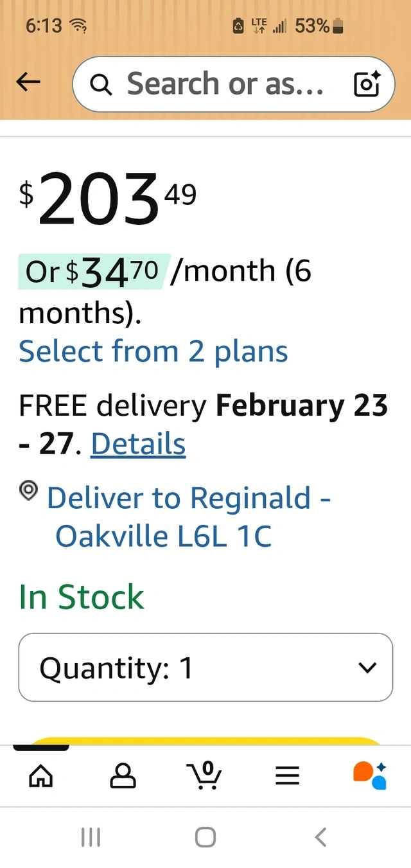411x868 pixels.
Task: Click the Quantity chevron arrow
Action: [367, 668]
